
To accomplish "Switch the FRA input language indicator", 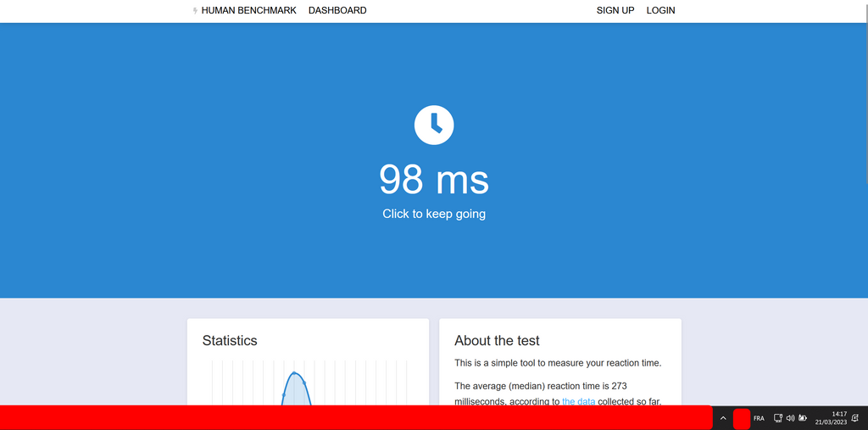I will pyautogui.click(x=759, y=418).
